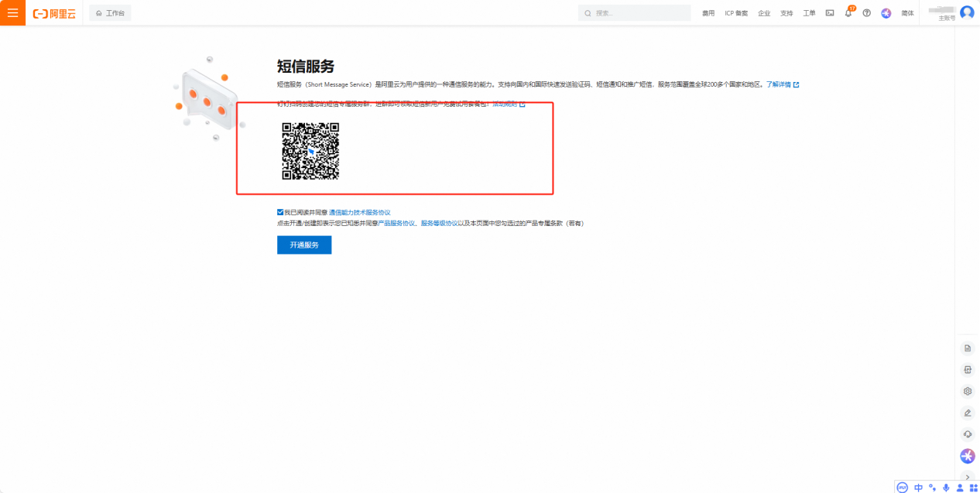Open the settings gear in right sidebar
Screen dimensions: 980x493
(x=967, y=392)
